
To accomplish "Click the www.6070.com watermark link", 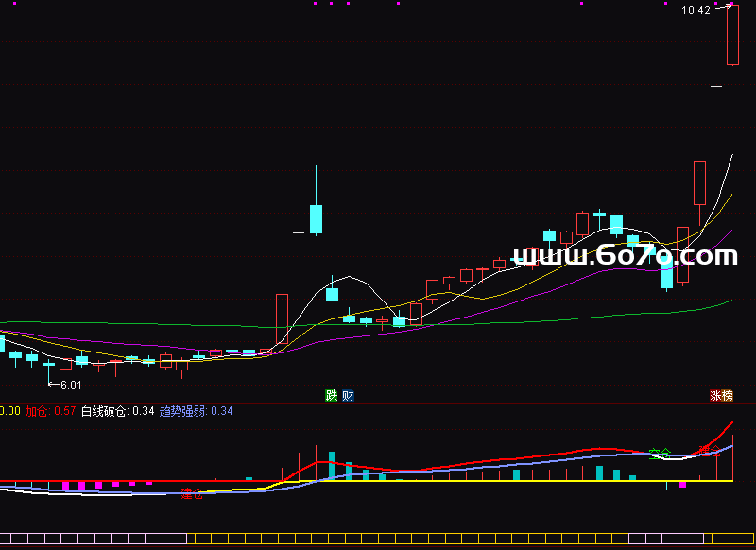I will (x=624, y=255).
